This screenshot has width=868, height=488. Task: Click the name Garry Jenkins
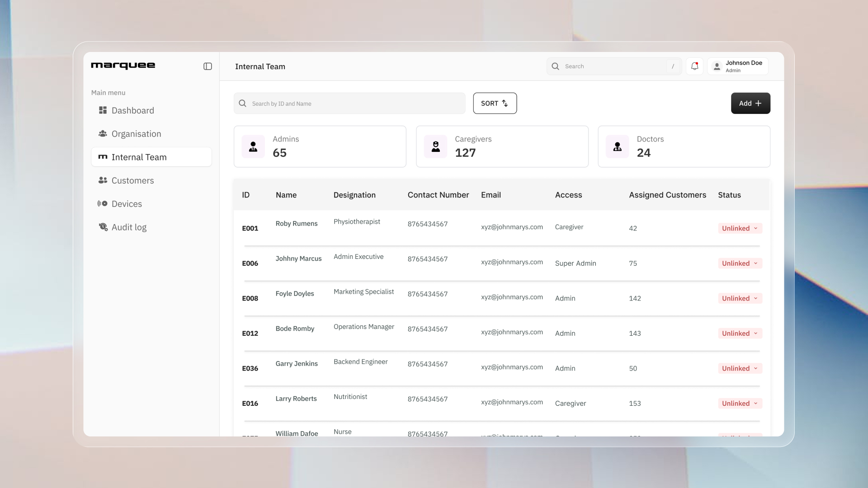(x=297, y=364)
